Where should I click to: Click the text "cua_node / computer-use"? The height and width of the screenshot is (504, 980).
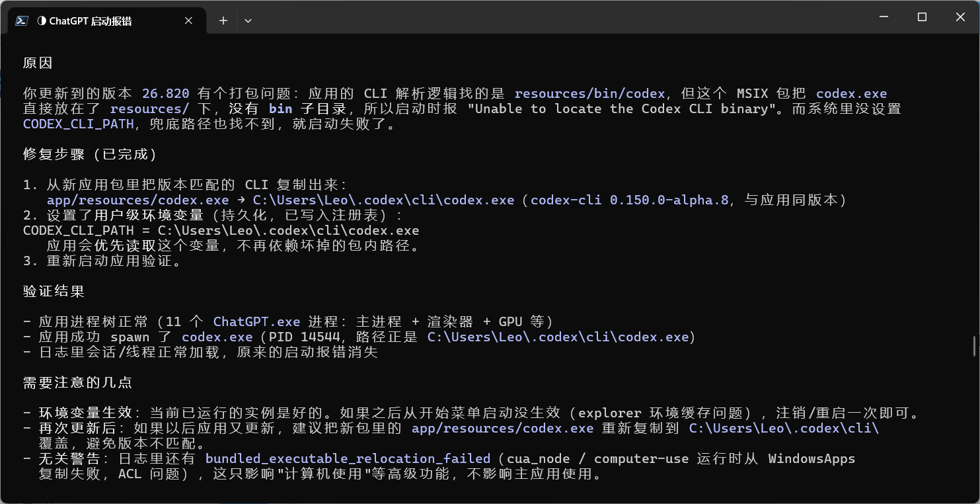point(597,458)
